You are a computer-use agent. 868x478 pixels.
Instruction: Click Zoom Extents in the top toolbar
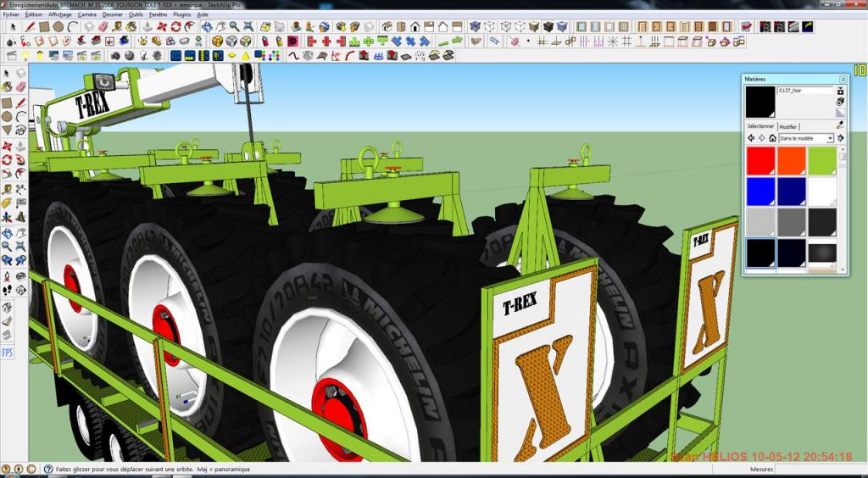(248, 26)
